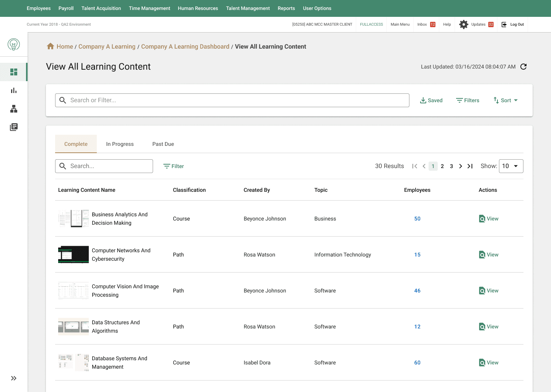
Task: Click the table Search input field
Action: click(104, 166)
